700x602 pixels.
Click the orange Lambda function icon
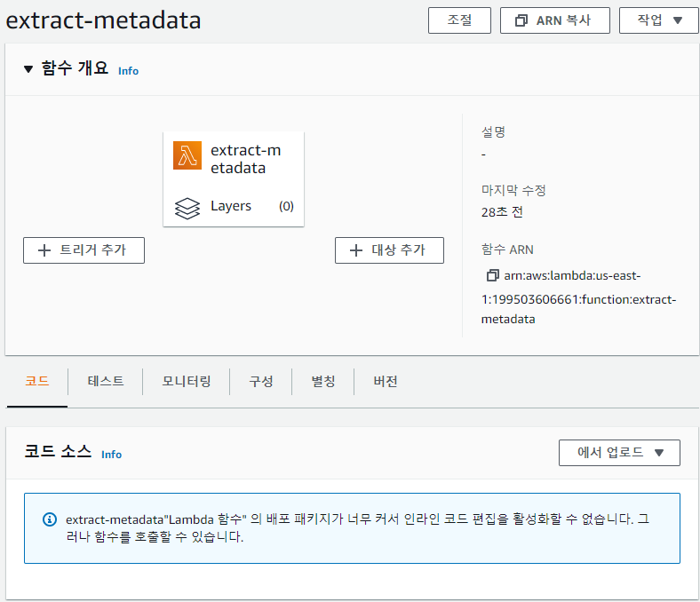[187, 155]
